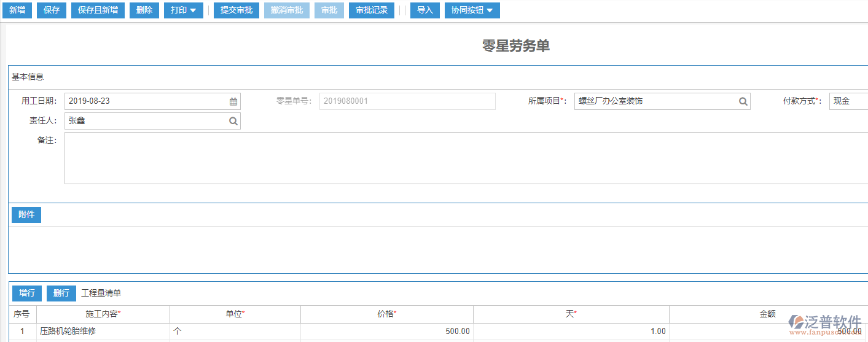The width and height of the screenshot is (868, 342).
Task: Click the 施工内容 column header
Action: pyautogui.click(x=103, y=314)
